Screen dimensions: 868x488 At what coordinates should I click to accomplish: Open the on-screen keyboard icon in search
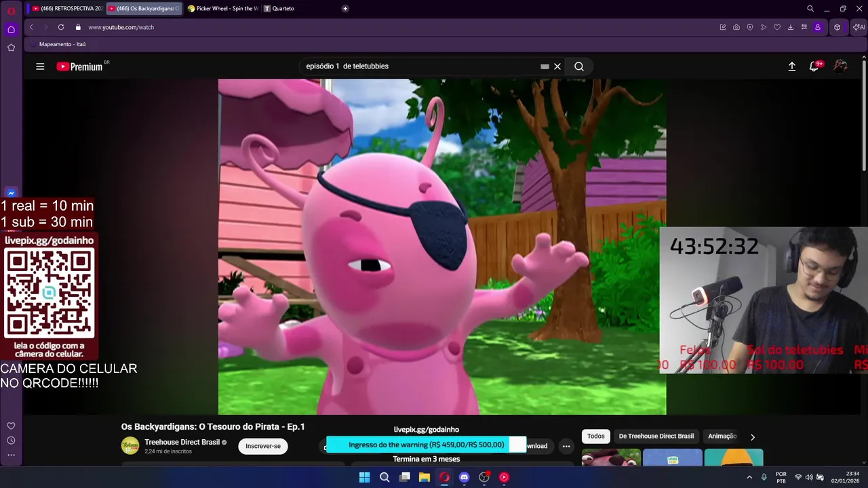click(545, 66)
